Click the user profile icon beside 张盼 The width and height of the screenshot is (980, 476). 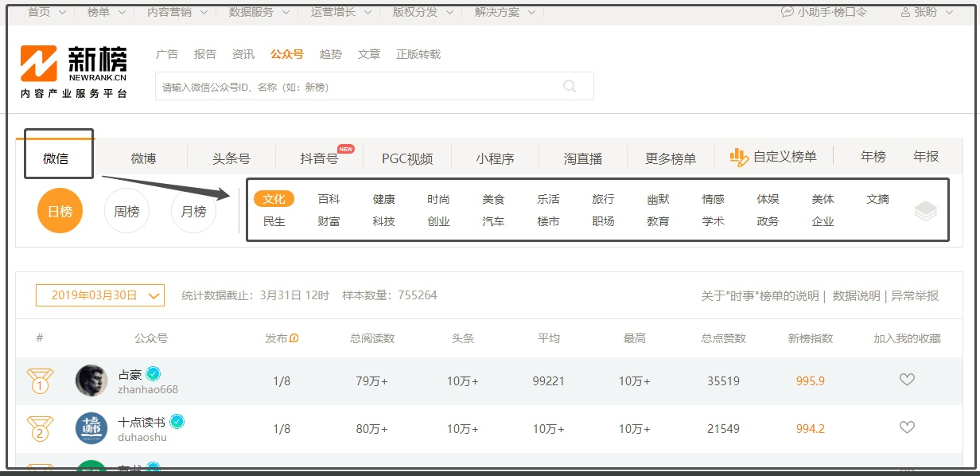click(x=905, y=12)
